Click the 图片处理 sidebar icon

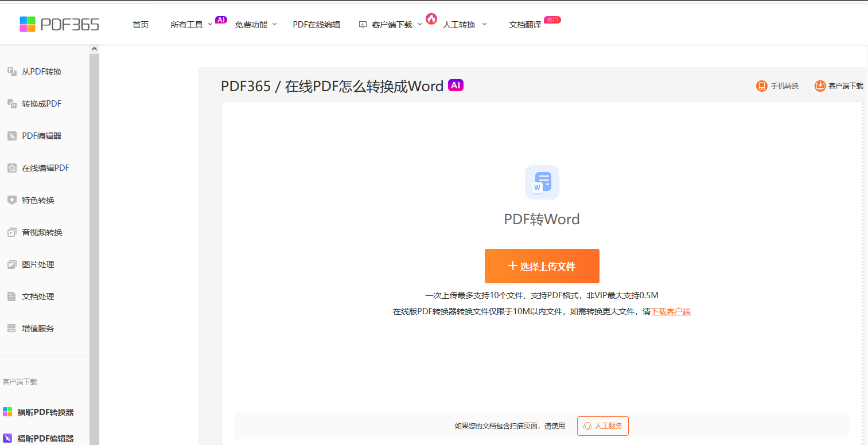pyautogui.click(x=11, y=264)
